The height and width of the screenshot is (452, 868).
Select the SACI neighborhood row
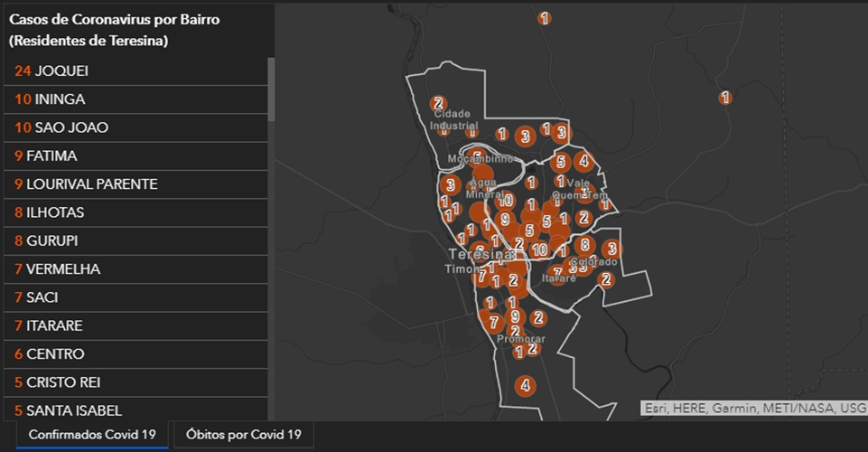point(135,297)
